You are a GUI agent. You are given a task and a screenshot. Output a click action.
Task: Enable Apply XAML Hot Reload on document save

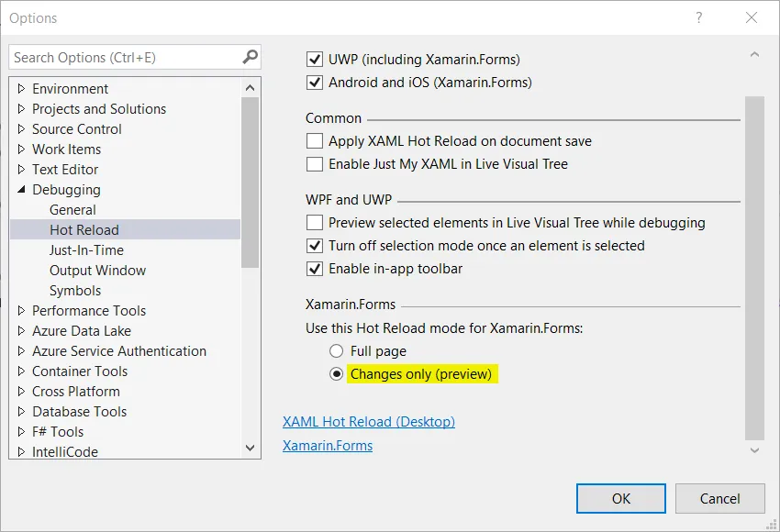(315, 141)
